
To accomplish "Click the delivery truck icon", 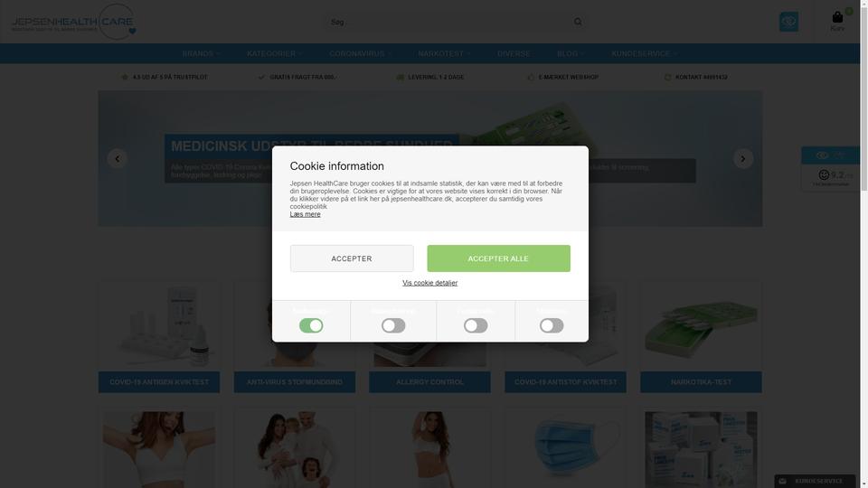I will pos(400,77).
